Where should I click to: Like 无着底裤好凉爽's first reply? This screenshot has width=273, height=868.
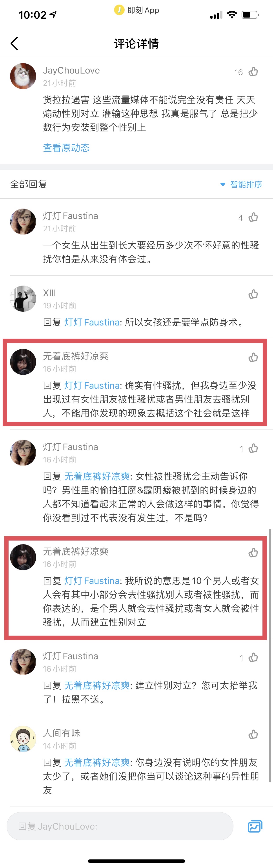coord(253,357)
